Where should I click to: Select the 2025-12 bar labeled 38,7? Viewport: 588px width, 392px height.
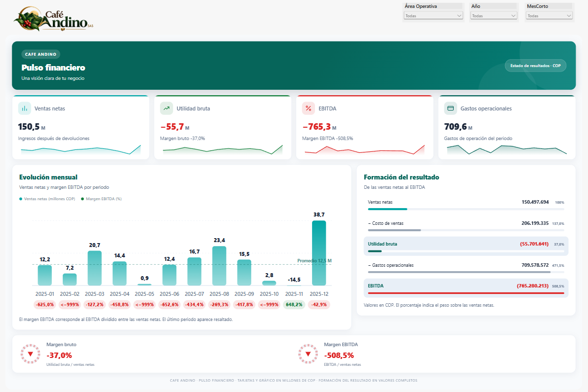(x=319, y=253)
